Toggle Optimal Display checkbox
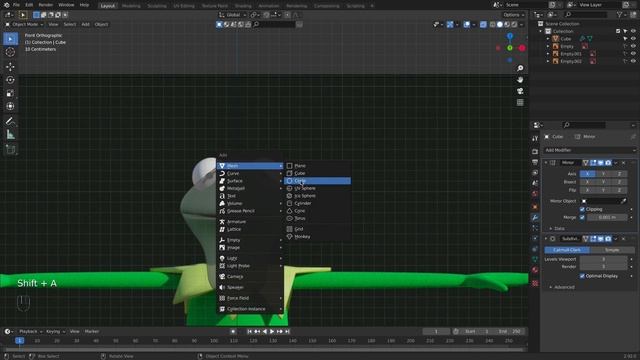Image resolution: width=640 pixels, height=360 pixels. (x=582, y=276)
